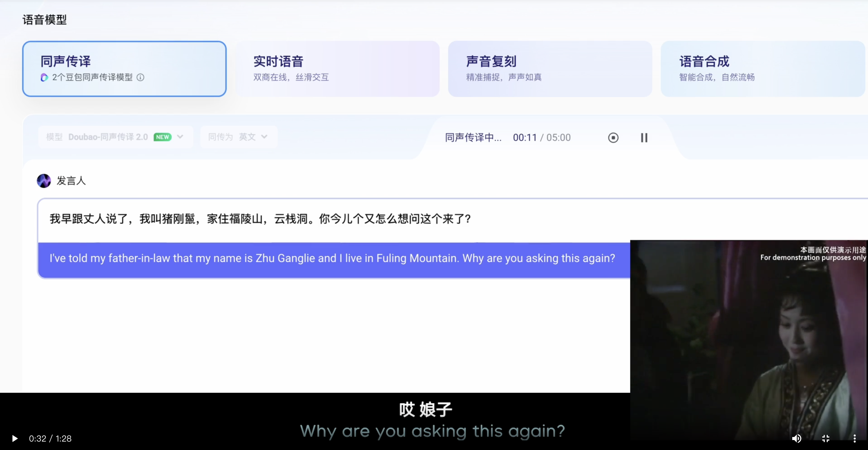The height and width of the screenshot is (450, 868).
Task: Click the 智能合成,自然流畅 subtitle
Action: 717,77
